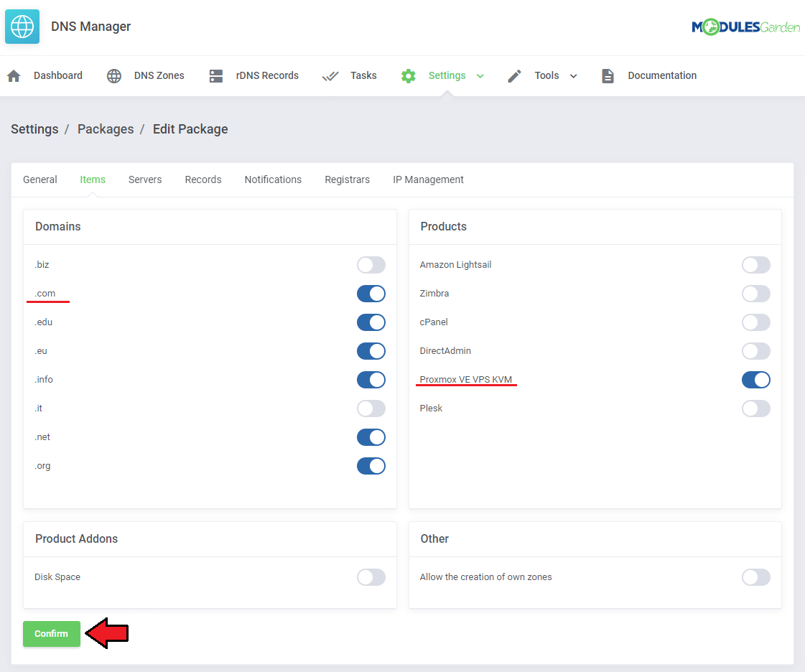Click the Domains panel heading

58,226
